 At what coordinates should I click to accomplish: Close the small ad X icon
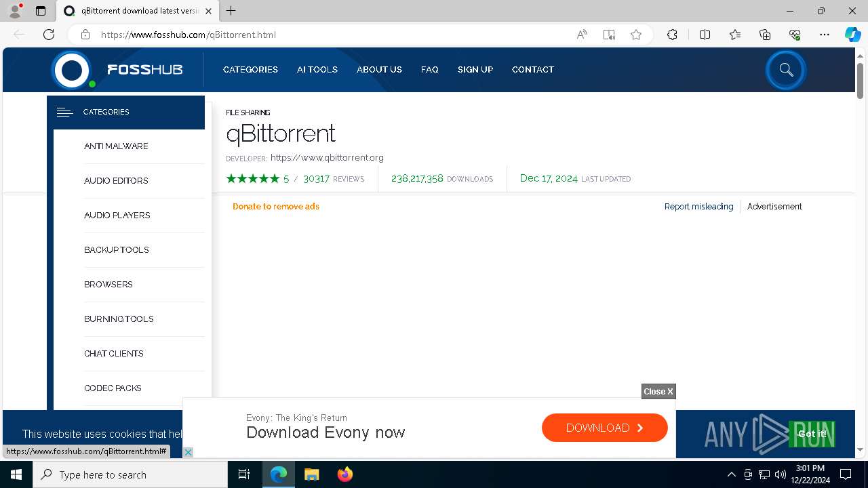[x=189, y=452]
